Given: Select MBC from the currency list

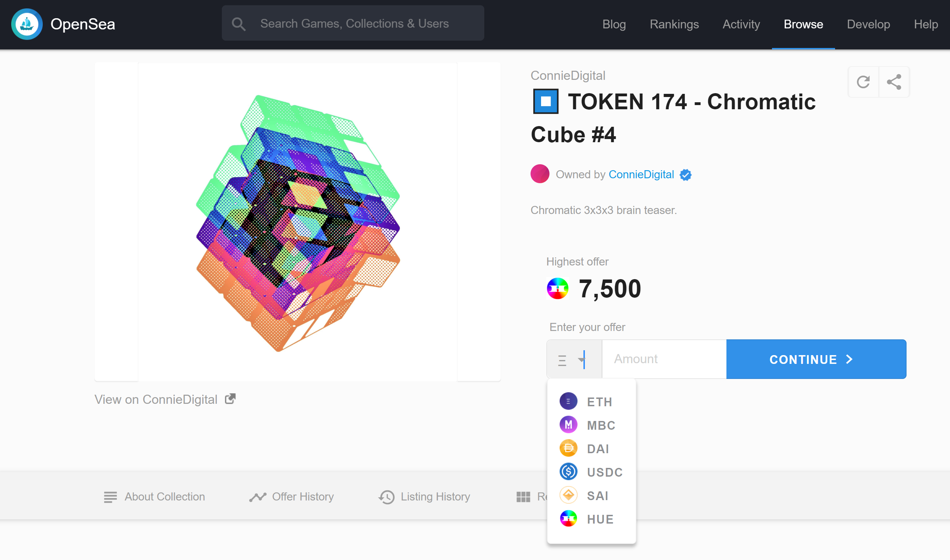Looking at the screenshot, I should [591, 425].
